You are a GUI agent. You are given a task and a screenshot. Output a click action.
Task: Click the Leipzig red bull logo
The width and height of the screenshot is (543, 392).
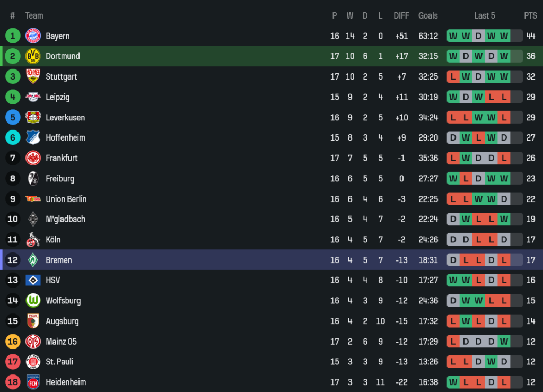tap(33, 97)
